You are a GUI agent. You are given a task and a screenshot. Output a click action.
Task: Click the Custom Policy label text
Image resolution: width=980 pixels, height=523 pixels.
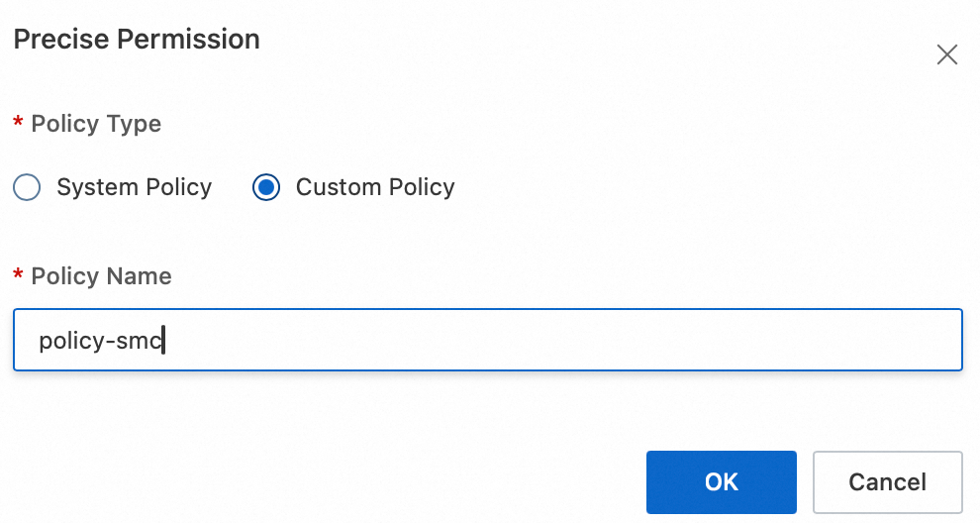coord(375,187)
